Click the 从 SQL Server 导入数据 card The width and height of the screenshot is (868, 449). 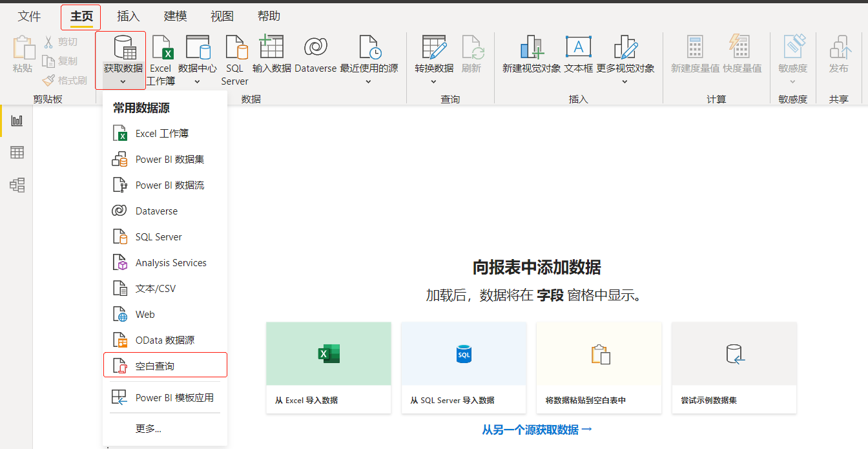point(464,368)
